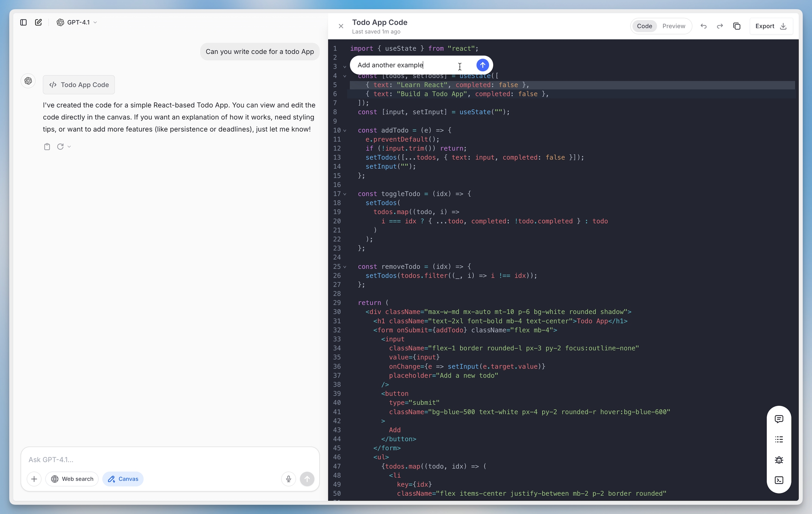Expand the regenerate response options chevron
This screenshot has width=812, height=514.
[x=69, y=147]
